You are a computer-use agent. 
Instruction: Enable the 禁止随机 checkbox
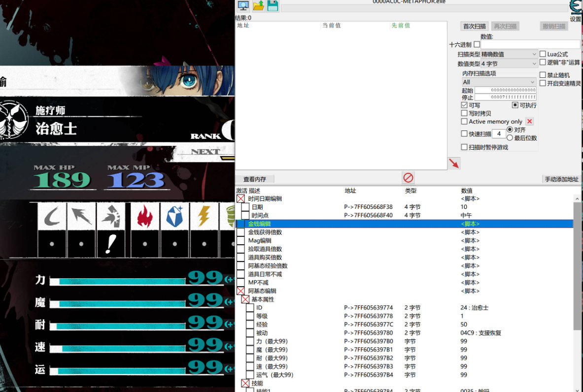[x=543, y=75]
